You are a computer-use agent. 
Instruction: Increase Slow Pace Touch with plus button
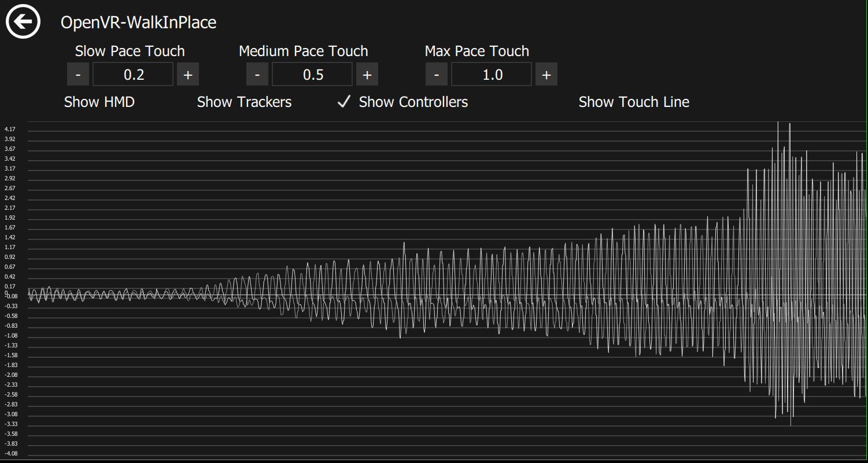coord(188,75)
